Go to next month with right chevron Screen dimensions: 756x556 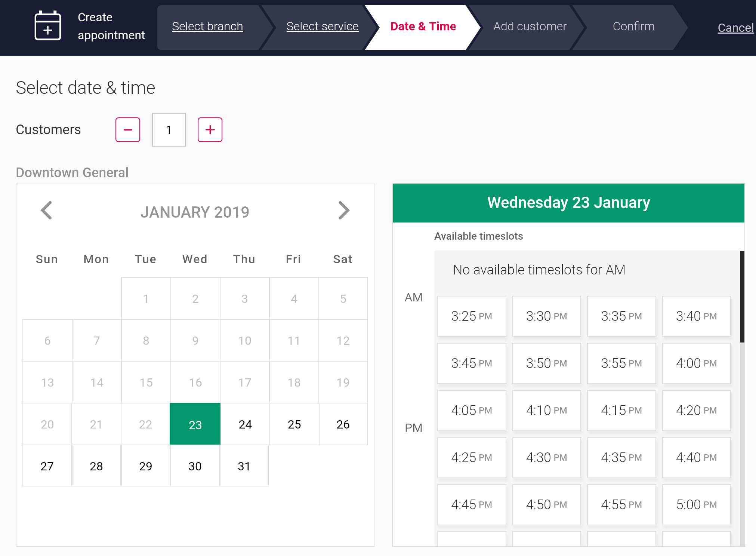344,211
